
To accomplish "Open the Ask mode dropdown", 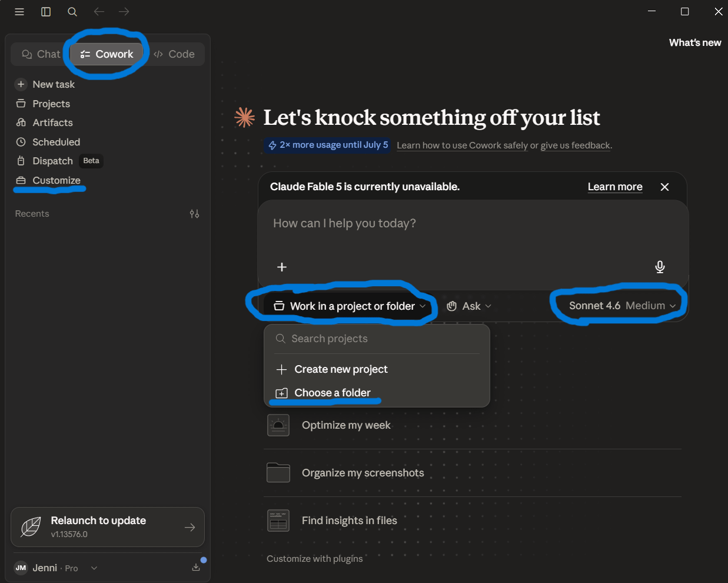I will [x=469, y=306].
